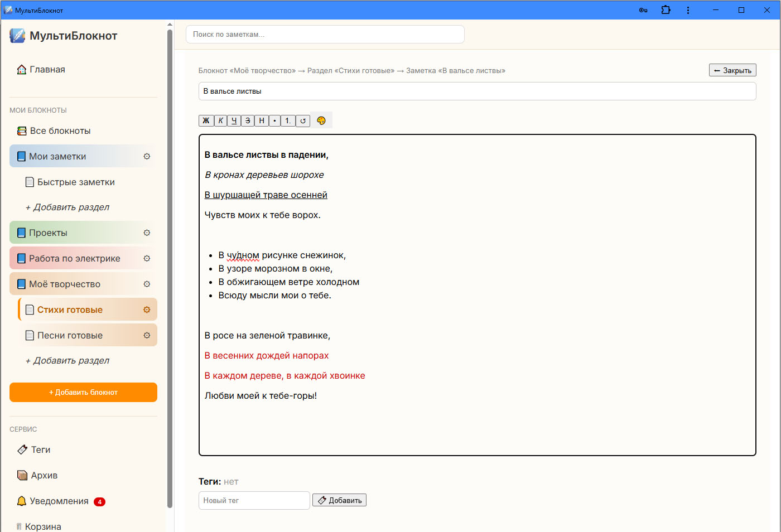Open the Теги page
Viewport: 781px width, 532px height.
click(83, 450)
